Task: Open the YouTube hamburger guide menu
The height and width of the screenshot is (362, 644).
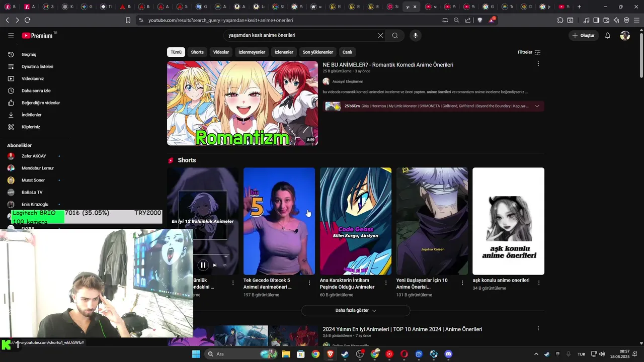Action: click(11, 35)
